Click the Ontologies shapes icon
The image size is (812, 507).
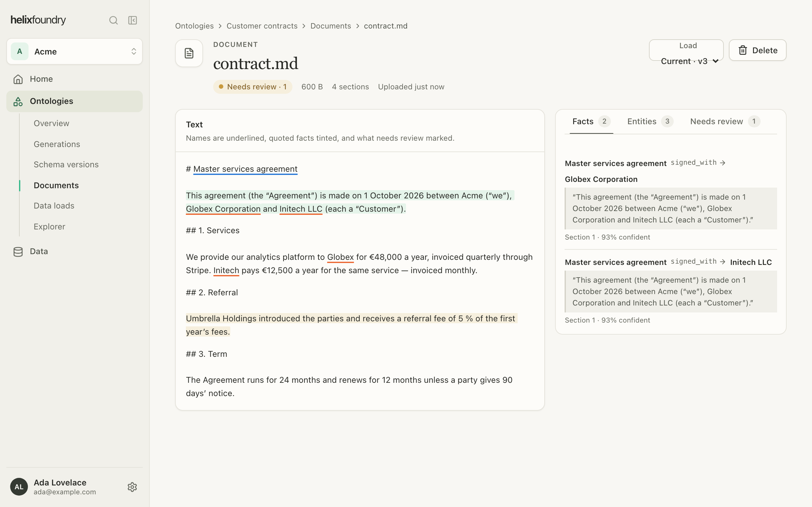coord(18,101)
